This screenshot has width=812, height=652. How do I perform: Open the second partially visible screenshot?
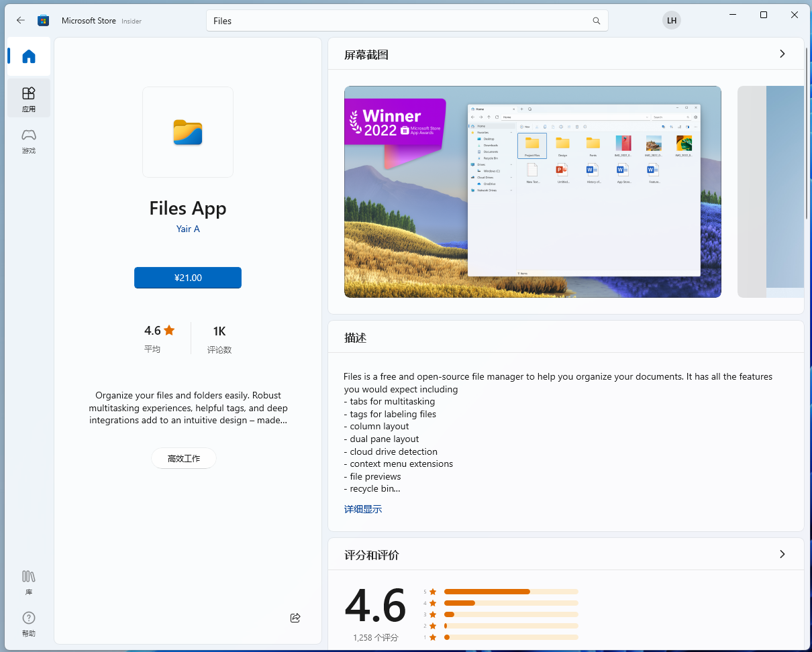(770, 192)
